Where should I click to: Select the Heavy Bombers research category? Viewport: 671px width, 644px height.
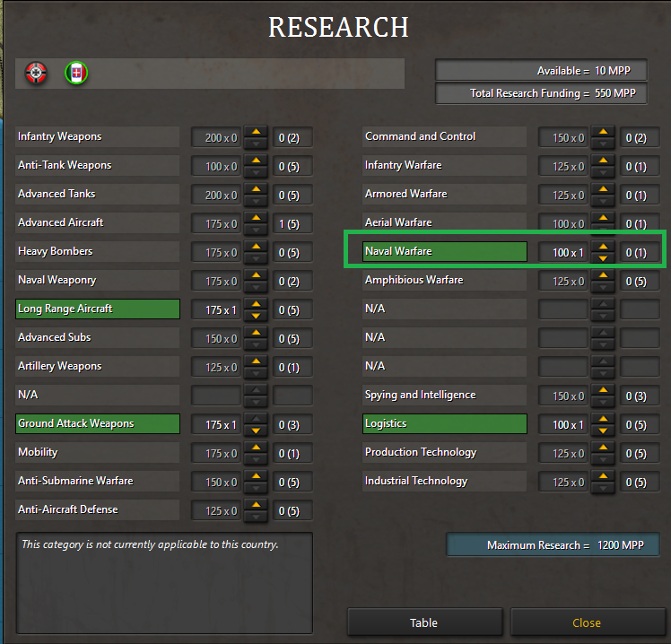click(97, 252)
